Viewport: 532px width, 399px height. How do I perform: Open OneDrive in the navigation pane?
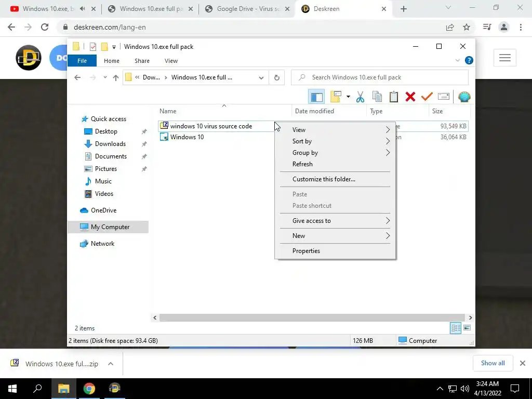(103, 210)
